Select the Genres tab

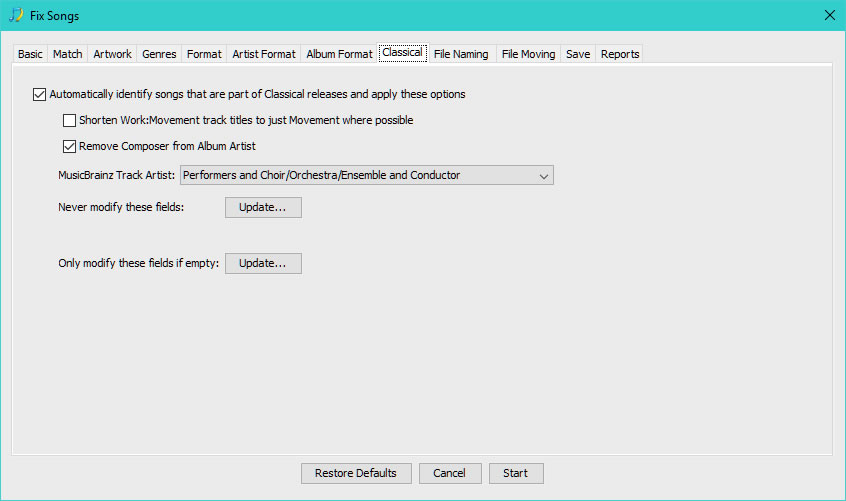pyautogui.click(x=159, y=54)
